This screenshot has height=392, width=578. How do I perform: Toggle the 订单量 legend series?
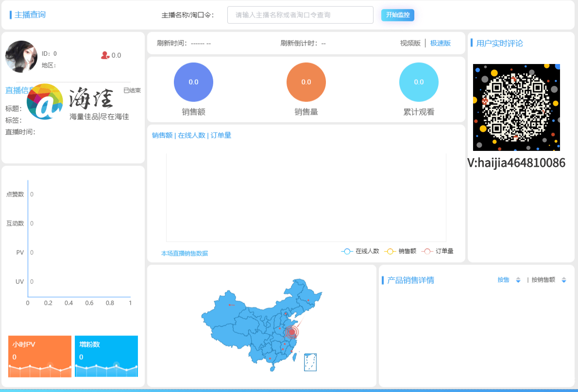pyautogui.click(x=438, y=251)
